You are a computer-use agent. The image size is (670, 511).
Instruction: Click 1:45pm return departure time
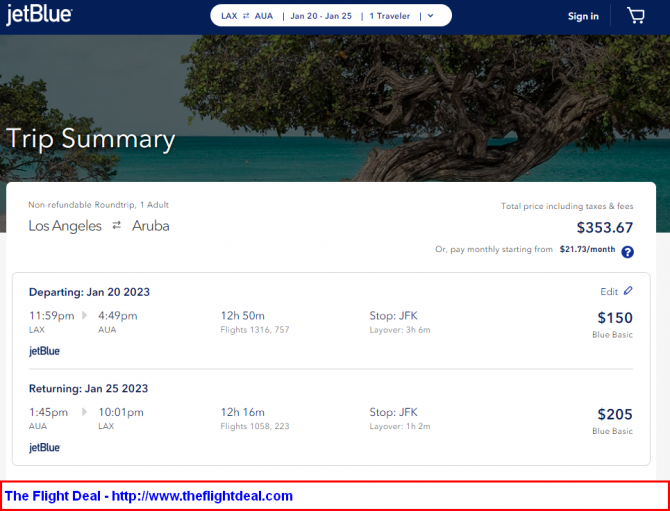(48, 412)
